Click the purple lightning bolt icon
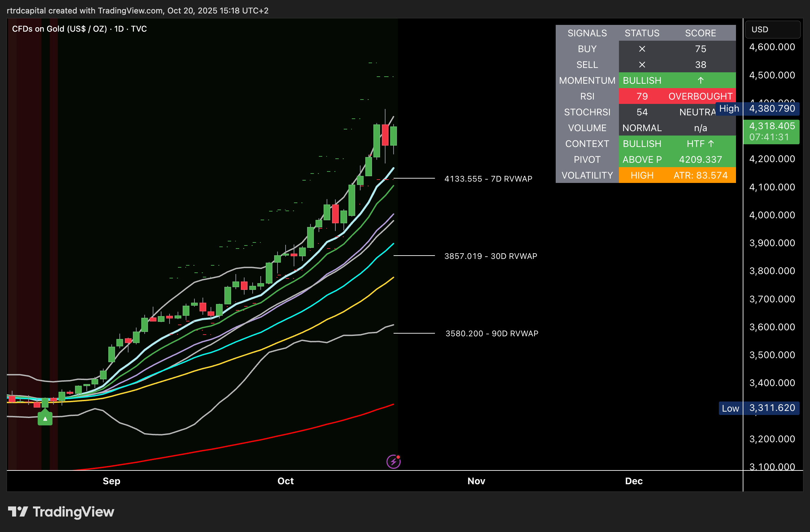The image size is (810, 532). tap(394, 462)
